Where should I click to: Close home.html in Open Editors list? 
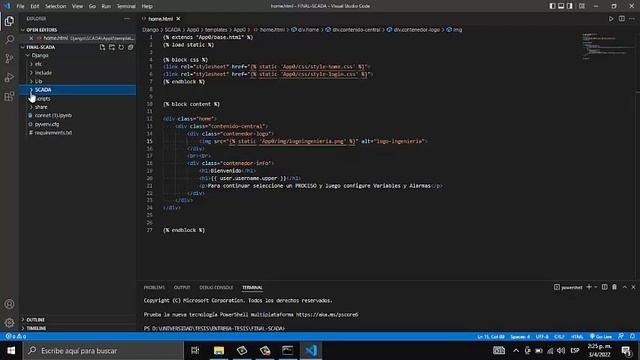tap(31, 38)
